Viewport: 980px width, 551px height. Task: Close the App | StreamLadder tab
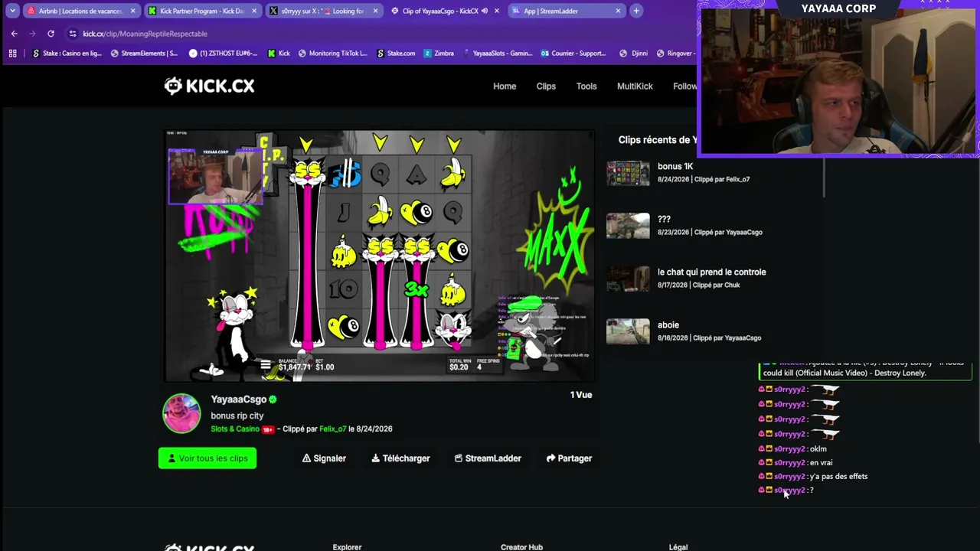[618, 11]
